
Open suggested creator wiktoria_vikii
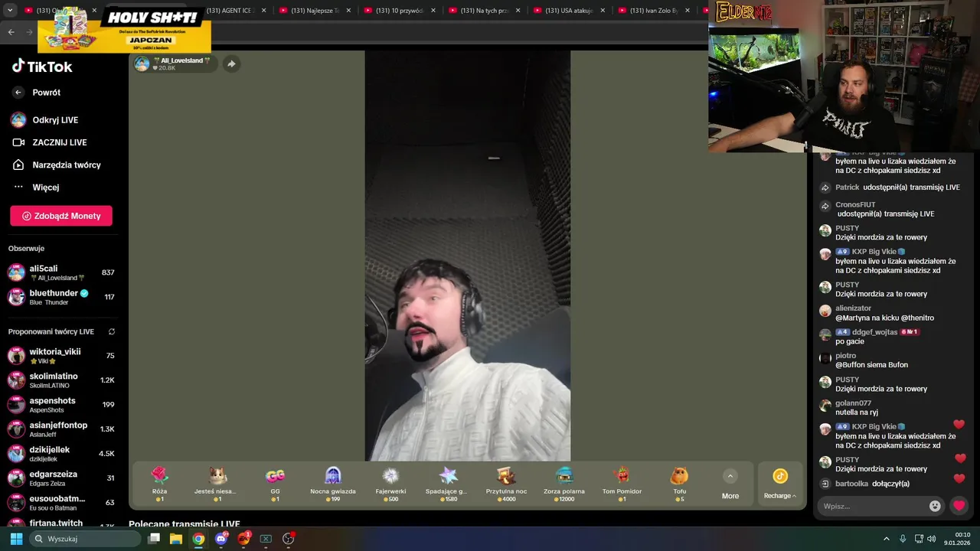pyautogui.click(x=61, y=356)
